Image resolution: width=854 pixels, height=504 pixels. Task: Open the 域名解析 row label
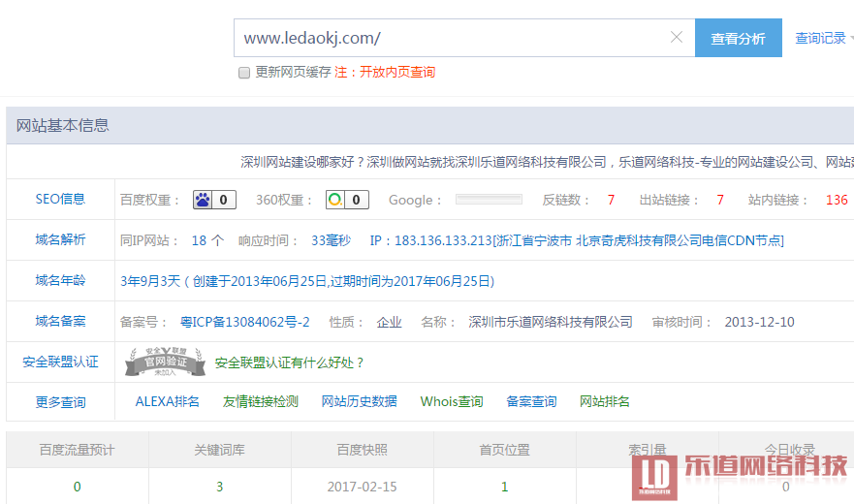coord(60,239)
